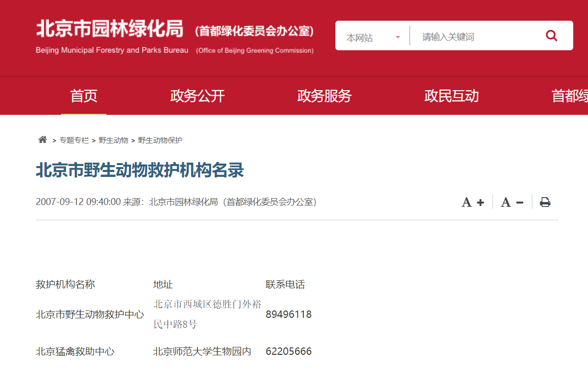Open the 野生动物 breadcrumb link
This screenshot has width=588, height=376.
(x=113, y=140)
